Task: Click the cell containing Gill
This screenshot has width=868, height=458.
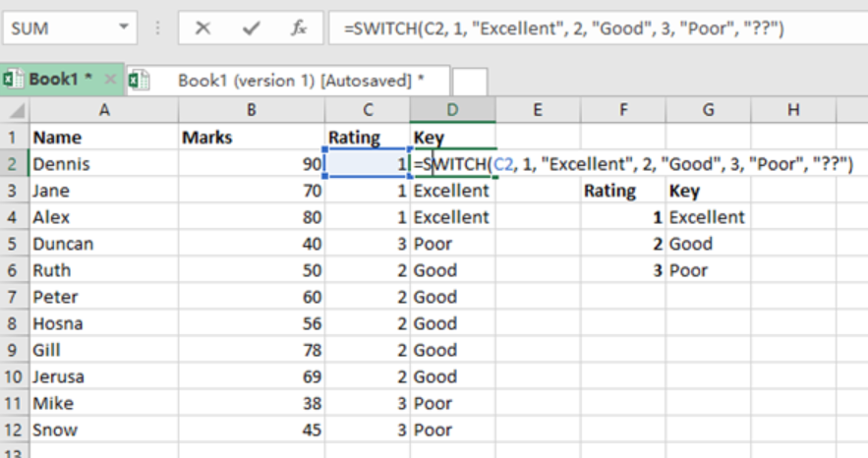Action: [104, 350]
